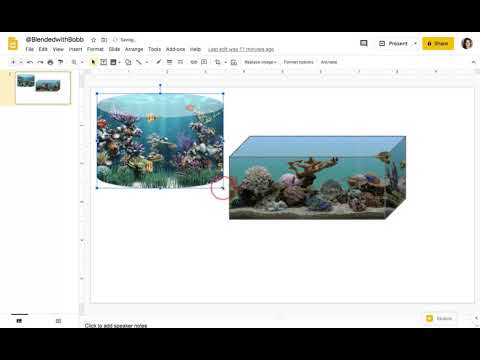Open the last edit history link
Image resolution: width=480 pixels, height=360 pixels.
241,49
